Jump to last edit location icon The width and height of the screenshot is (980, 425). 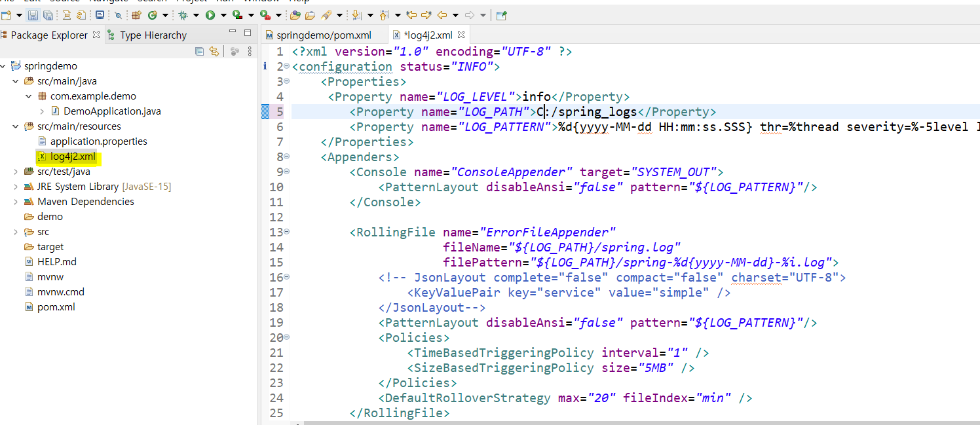pos(411,14)
